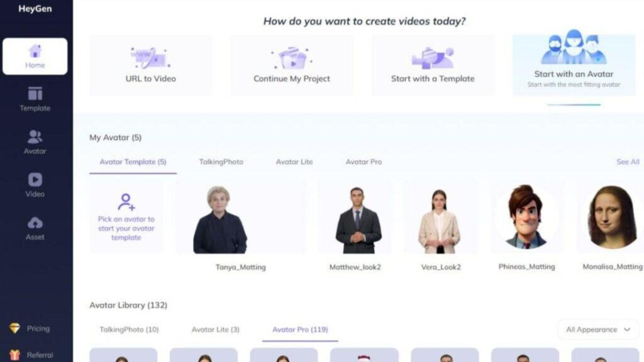
Task: Switch to the Avatar Lite tab under My Avatar
Action: click(x=294, y=162)
